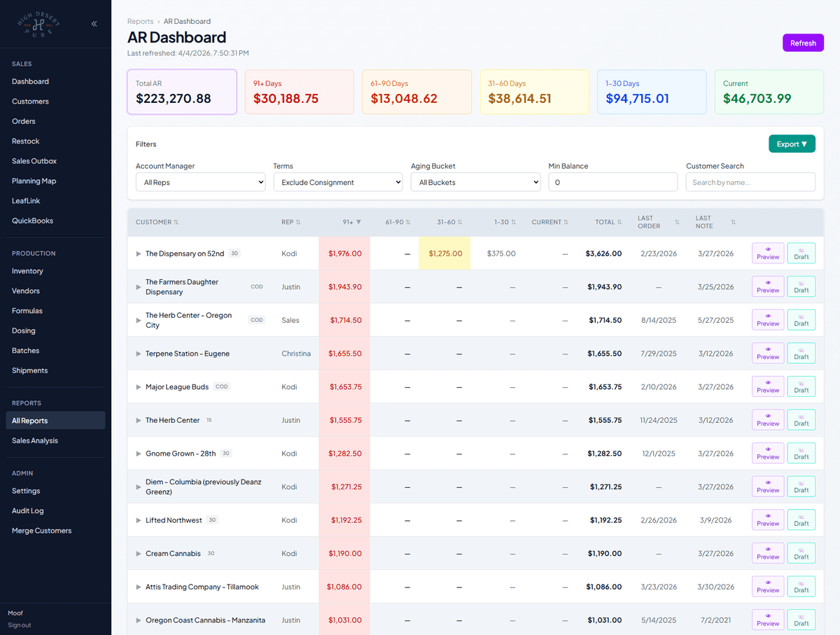Click the Draft envelope icon for Major League Buds
Image resolution: width=840 pixels, height=635 pixels.
(801, 383)
